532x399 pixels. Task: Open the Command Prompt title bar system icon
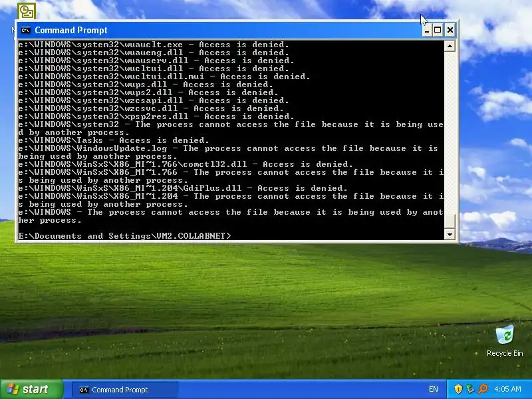point(25,30)
